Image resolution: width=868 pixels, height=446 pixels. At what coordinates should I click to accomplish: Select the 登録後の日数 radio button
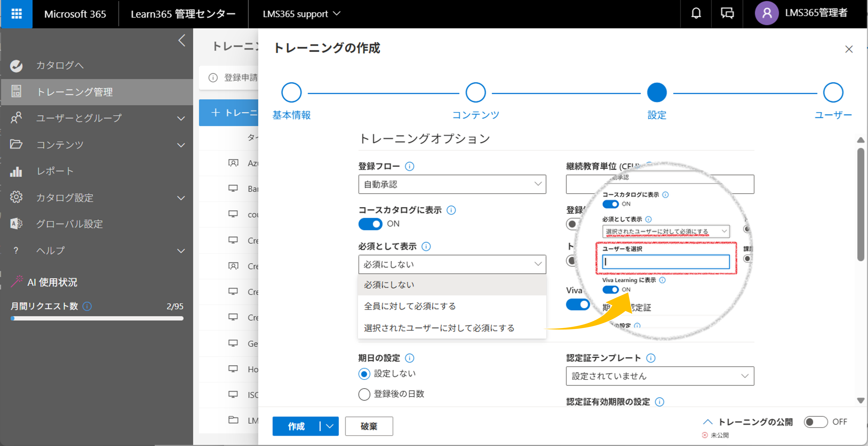tap(364, 394)
